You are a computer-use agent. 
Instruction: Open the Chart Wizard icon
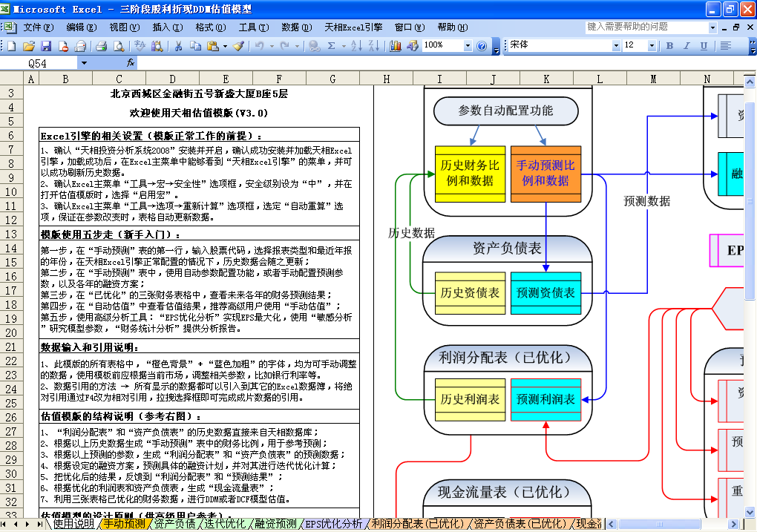point(396,46)
